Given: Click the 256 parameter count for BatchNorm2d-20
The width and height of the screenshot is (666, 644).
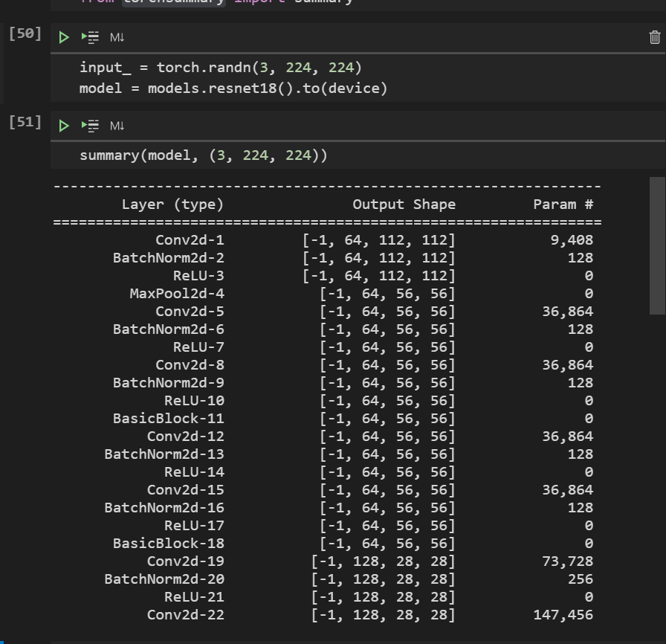Looking at the screenshot, I should (x=581, y=579).
